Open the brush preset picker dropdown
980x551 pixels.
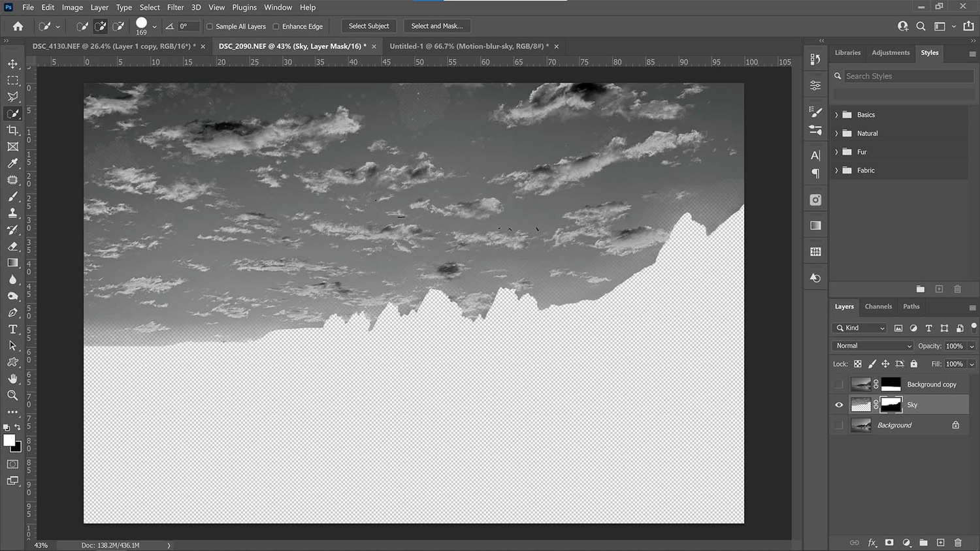point(154,27)
